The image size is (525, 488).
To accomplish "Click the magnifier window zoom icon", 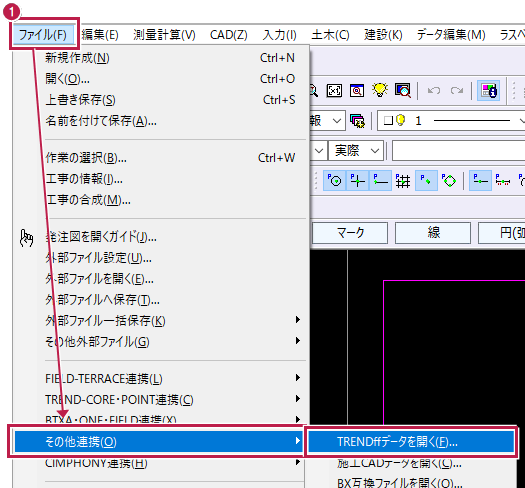I will click(x=357, y=90).
